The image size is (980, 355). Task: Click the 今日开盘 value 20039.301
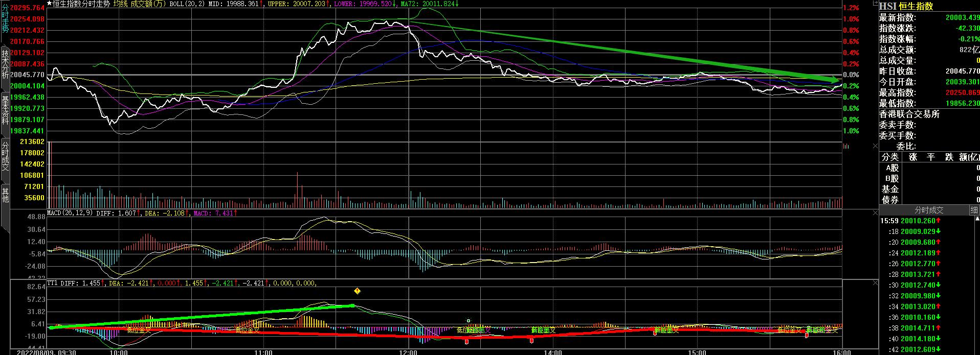point(963,82)
